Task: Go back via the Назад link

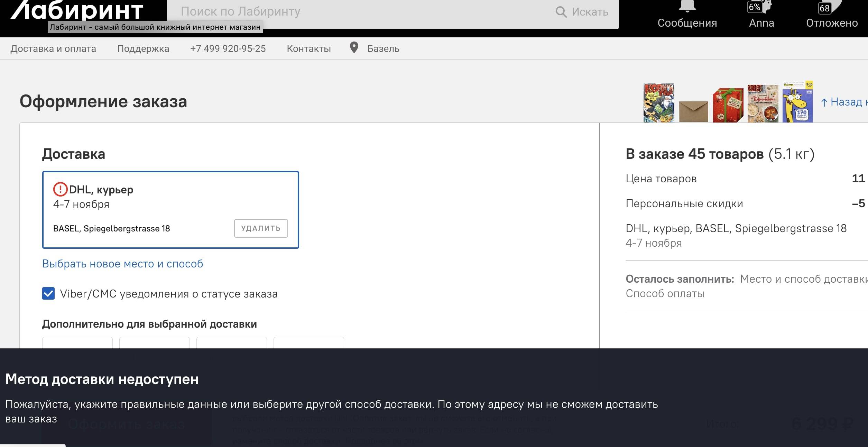Action: [x=844, y=102]
